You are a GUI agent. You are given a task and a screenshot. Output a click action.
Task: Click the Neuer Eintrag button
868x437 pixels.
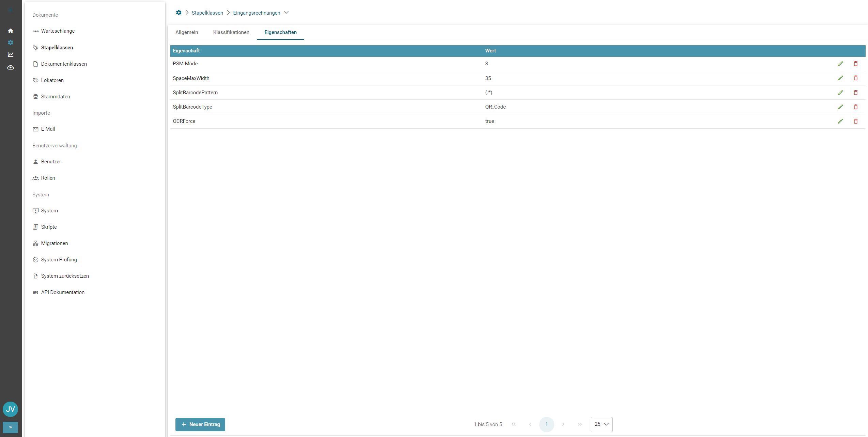[x=200, y=424]
